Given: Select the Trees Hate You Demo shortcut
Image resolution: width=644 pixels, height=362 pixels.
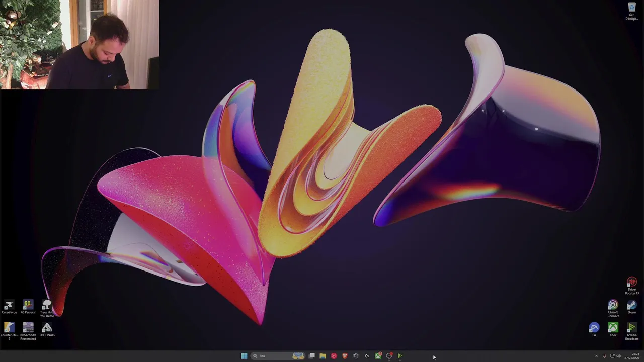Looking at the screenshot, I should [x=47, y=309].
